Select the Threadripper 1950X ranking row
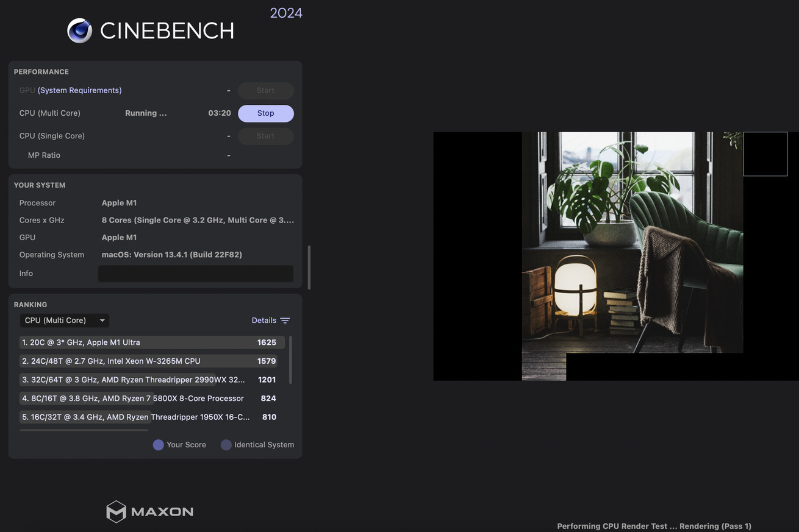This screenshot has width=799, height=532. point(152,417)
